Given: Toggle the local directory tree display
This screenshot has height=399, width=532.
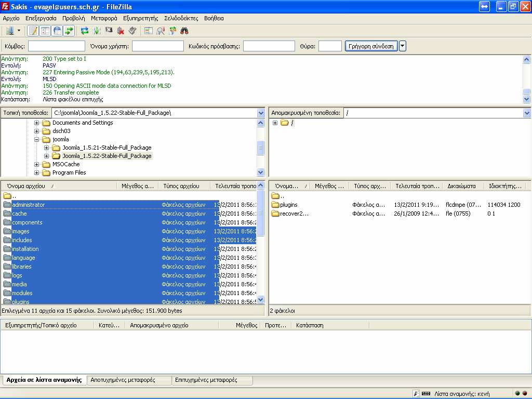Looking at the screenshot, I should pos(45,31).
